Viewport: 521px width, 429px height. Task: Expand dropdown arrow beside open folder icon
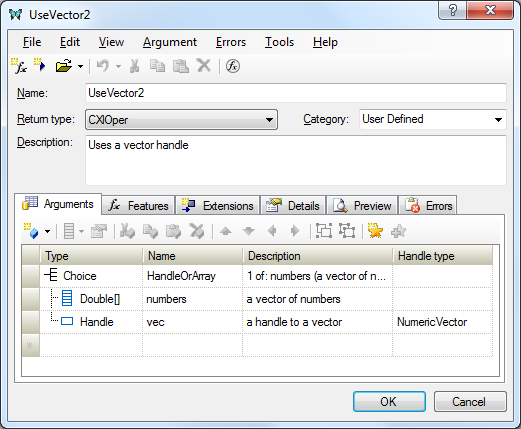[80, 66]
